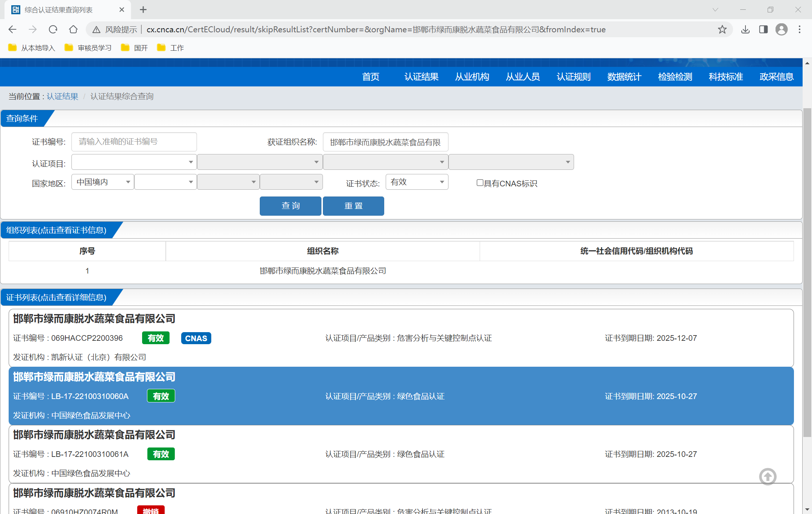The height and width of the screenshot is (514, 812).
Task: Bookmark this page with star icon
Action: [x=722, y=29]
